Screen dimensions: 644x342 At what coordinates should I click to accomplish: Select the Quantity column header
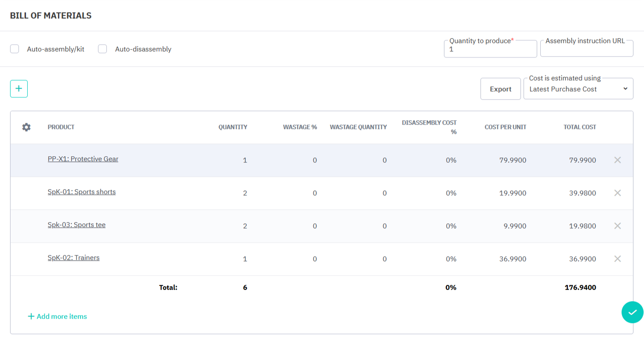[x=233, y=127]
